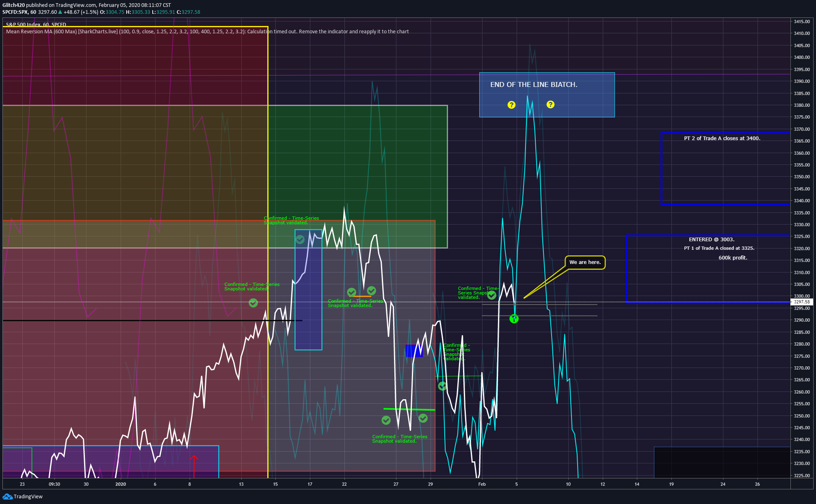816x504 pixels.
Task: Click the current price tag 3297.58 on axis
Action: 801,302
